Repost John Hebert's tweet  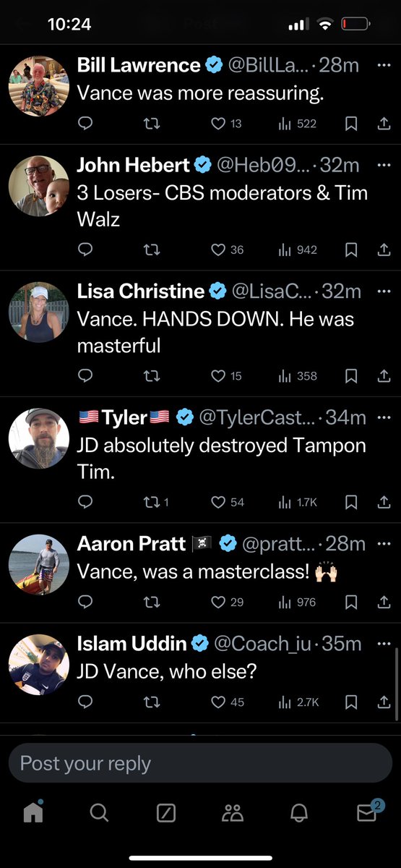tap(152, 250)
